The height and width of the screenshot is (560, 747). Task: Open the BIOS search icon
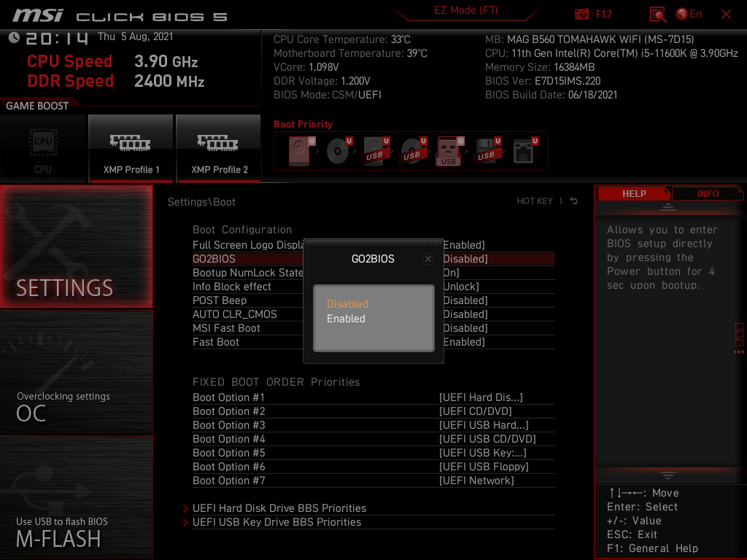tap(657, 15)
